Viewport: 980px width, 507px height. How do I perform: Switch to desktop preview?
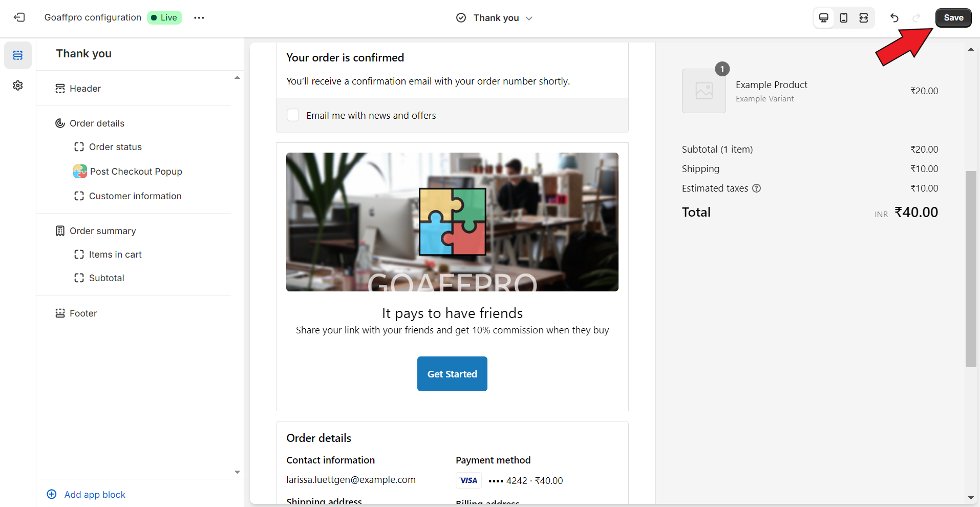pyautogui.click(x=823, y=18)
